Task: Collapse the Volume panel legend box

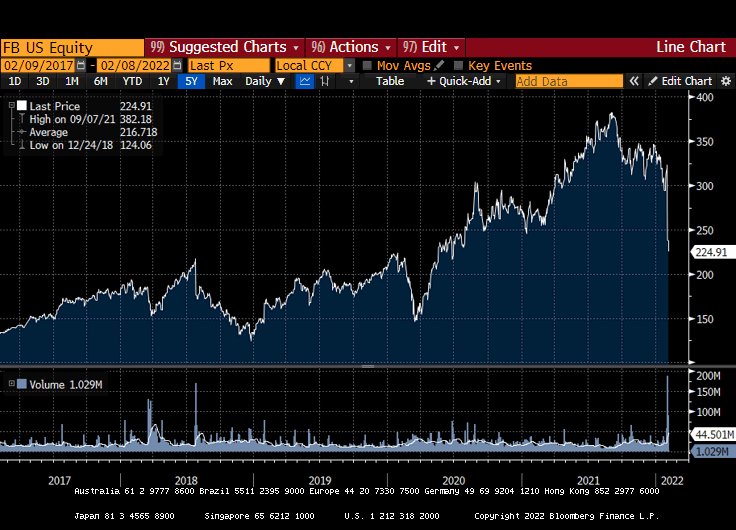Action: [x=11, y=384]
